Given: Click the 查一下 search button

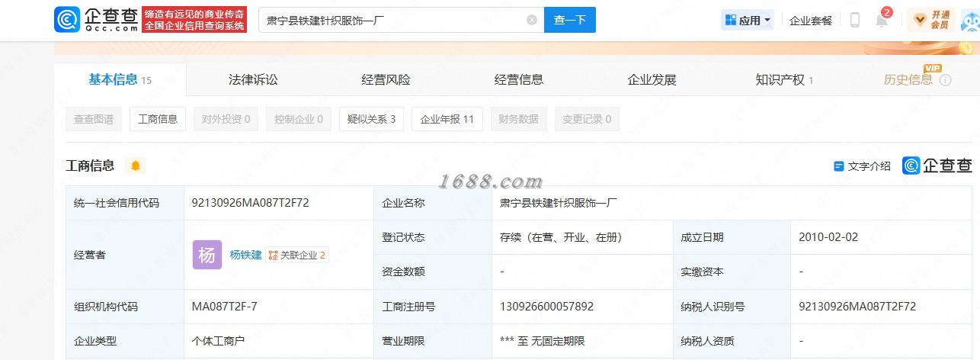Looking at the screenshot, I should pos(570,20).
